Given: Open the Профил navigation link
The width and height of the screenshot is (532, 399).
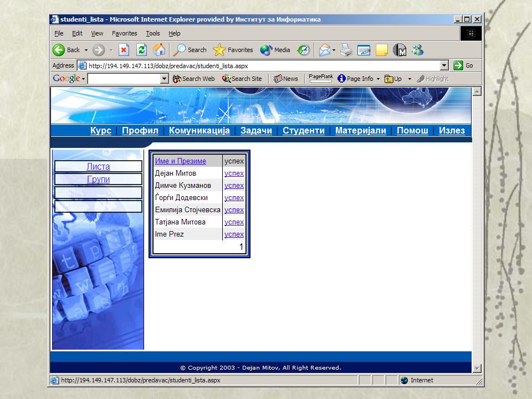Looking at the screenshot, I should click(140, 131).
